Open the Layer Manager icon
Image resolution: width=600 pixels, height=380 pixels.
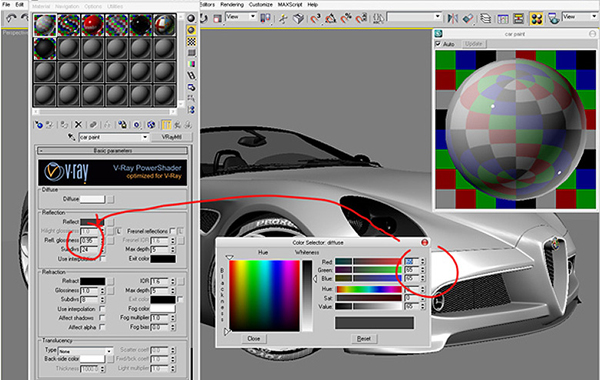coord(485,18)
